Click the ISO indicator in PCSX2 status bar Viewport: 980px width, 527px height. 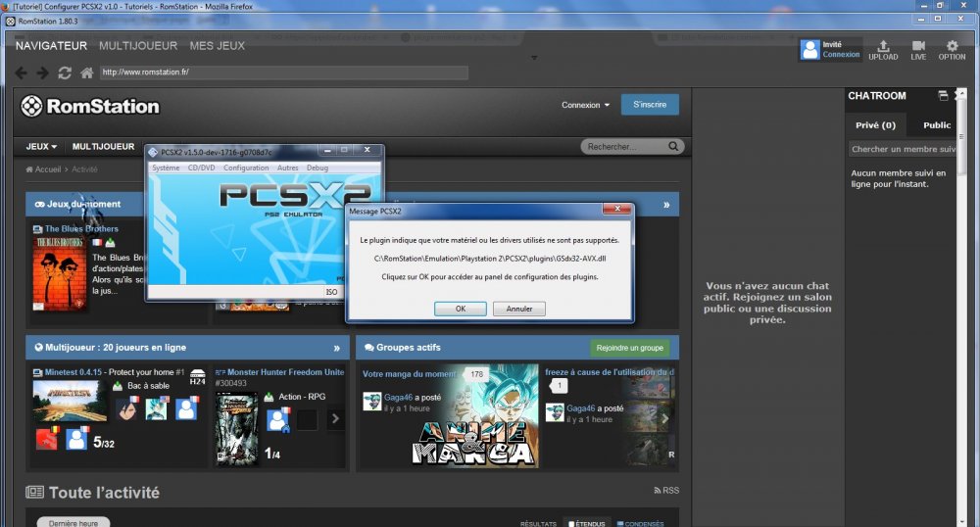point(331,292)
